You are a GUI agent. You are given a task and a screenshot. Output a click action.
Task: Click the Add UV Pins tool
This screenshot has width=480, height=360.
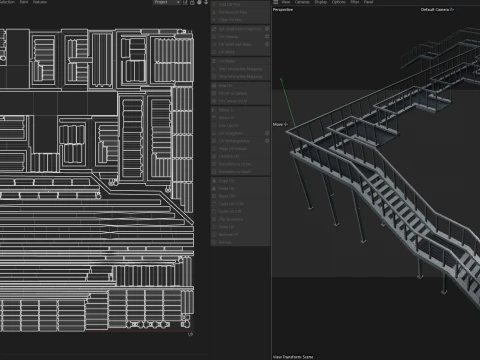click(x=240, y=5)
